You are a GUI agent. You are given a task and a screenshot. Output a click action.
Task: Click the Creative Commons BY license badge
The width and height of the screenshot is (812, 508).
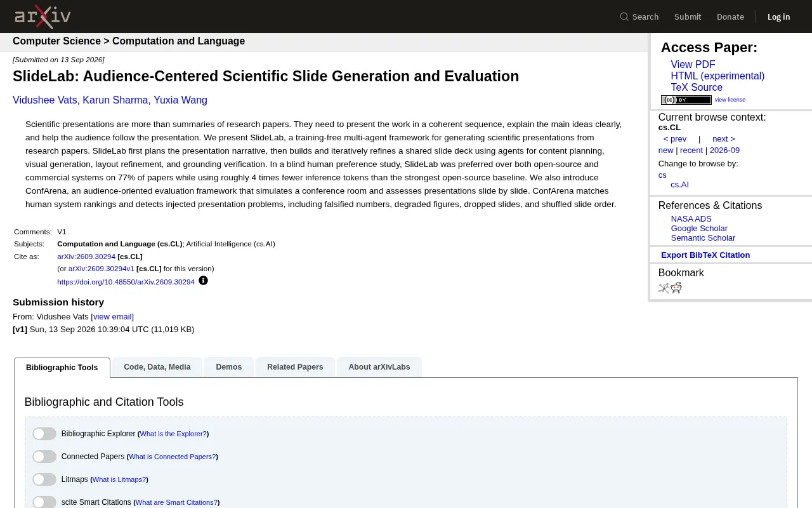[x=686, y=100]
